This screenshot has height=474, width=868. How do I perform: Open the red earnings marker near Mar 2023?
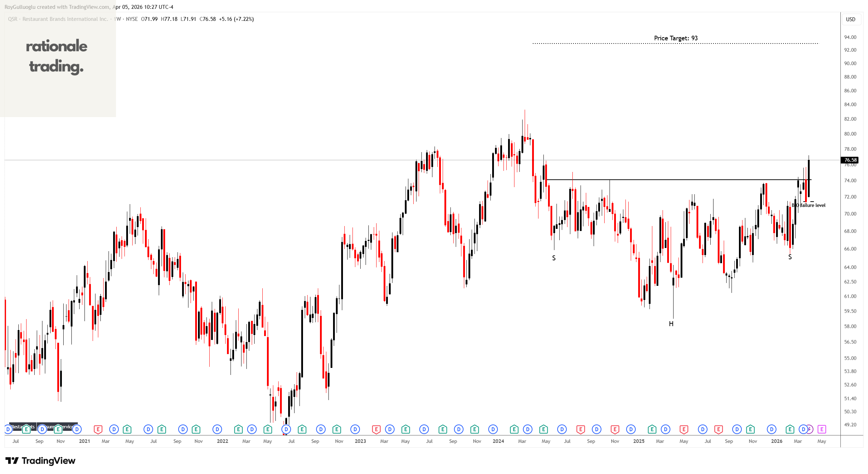[376, 429]
